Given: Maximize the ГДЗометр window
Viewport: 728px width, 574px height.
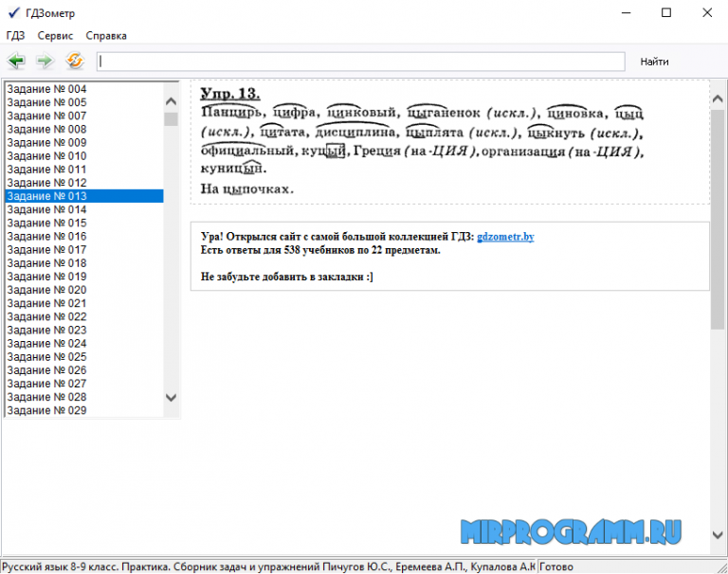Looking at the screenshot, I should (666, 12).
